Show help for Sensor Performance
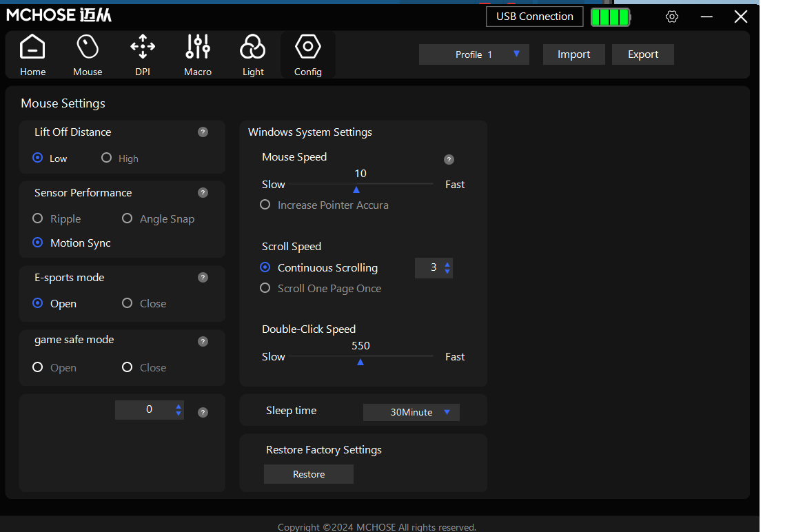 (x=203, y=193)
